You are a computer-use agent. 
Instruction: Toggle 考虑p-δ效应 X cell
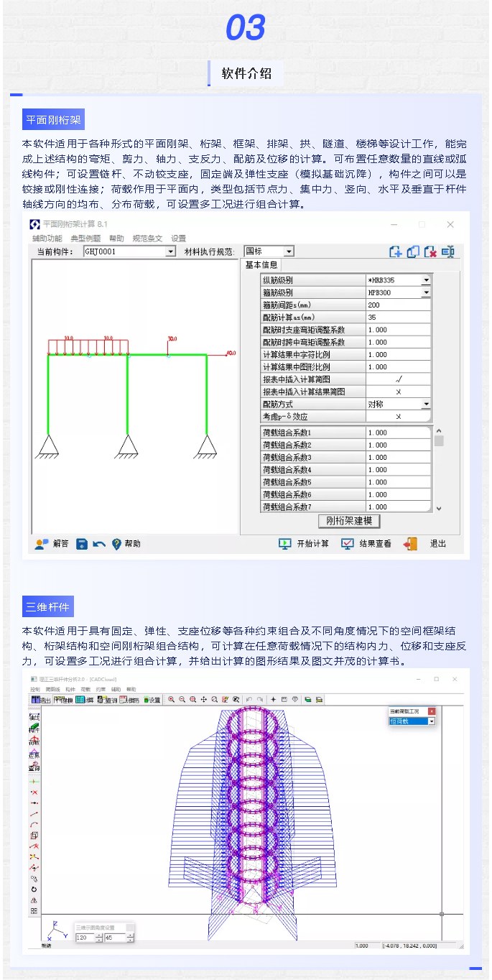pos(398,417)
